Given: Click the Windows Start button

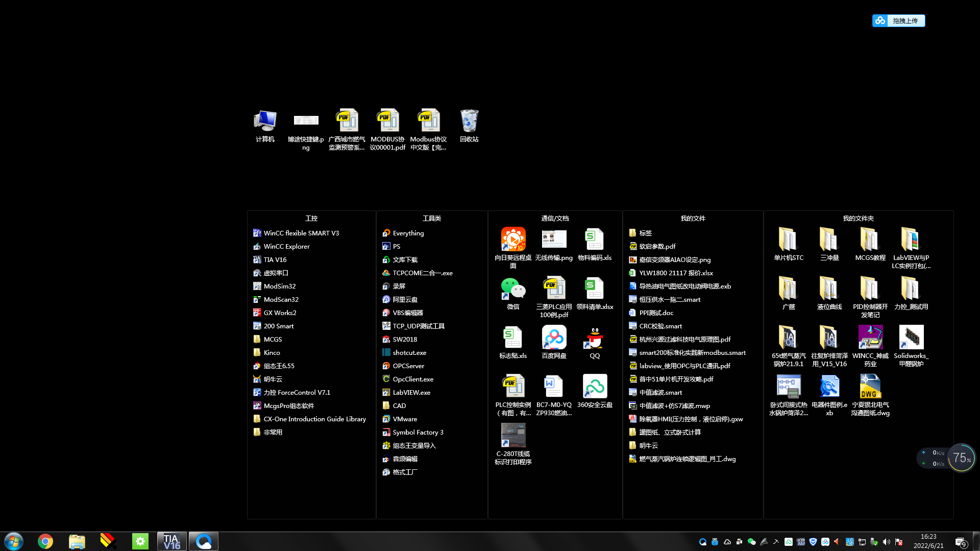Looking at the screenshot, I should [14, 541].
